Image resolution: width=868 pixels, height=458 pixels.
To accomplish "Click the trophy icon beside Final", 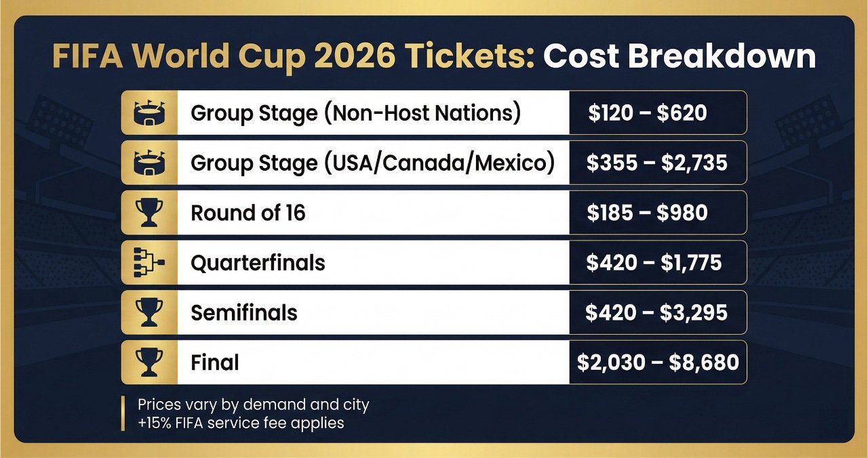I will pyautogui.click(x=149, y=362).
